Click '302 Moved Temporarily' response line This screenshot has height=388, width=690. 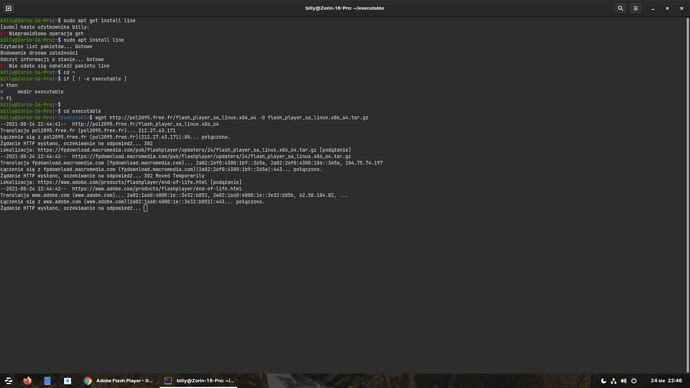point(174,176)
